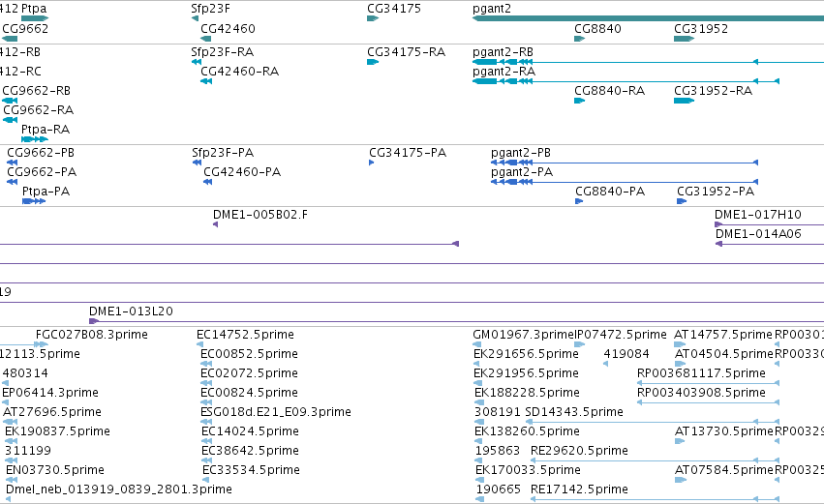This screenshot has height=504, width=824.
Task: Click the AT14757.5prime EST label
Action: [x=723, y=335]
